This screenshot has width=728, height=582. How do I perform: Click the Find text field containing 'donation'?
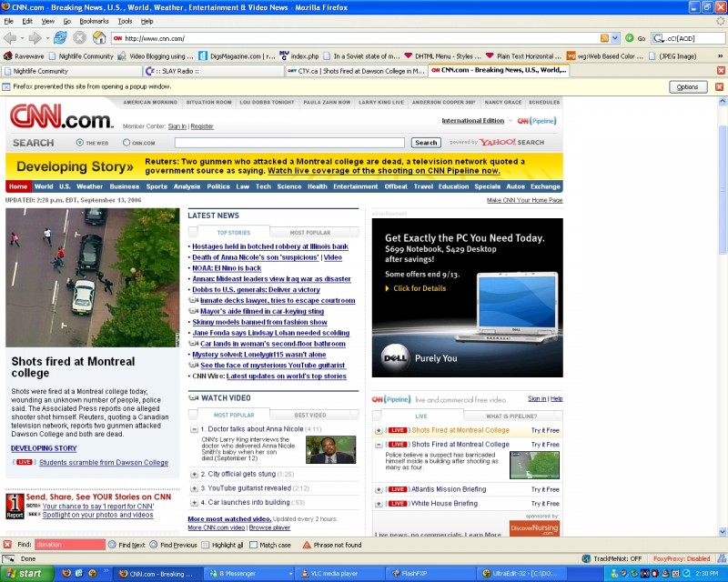pyautogui.click(x=70, y=545)
